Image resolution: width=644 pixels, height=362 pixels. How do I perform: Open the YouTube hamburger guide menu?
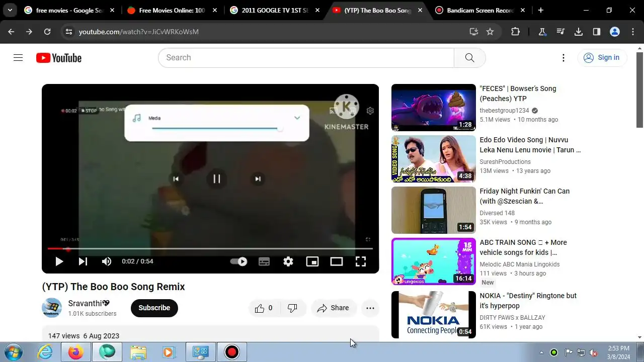(x=18, y=58)
